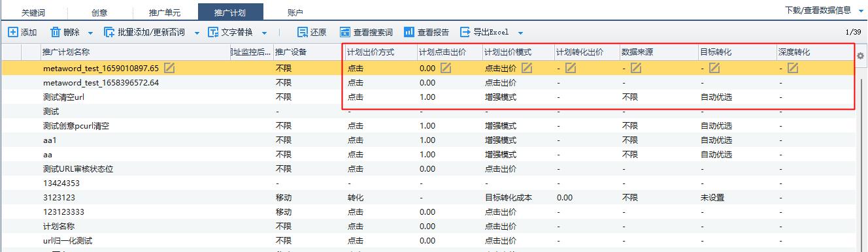Switch to the 推广单元 tab

point(163,12)
